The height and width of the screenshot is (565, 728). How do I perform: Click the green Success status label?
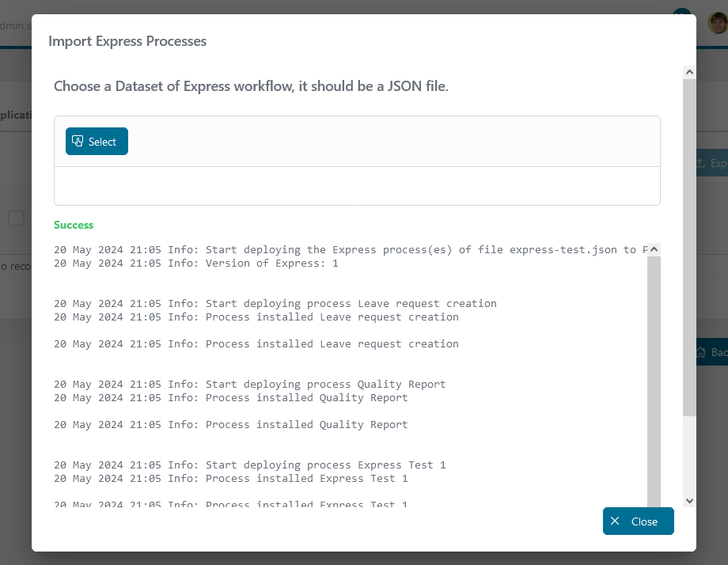(74, 225)
